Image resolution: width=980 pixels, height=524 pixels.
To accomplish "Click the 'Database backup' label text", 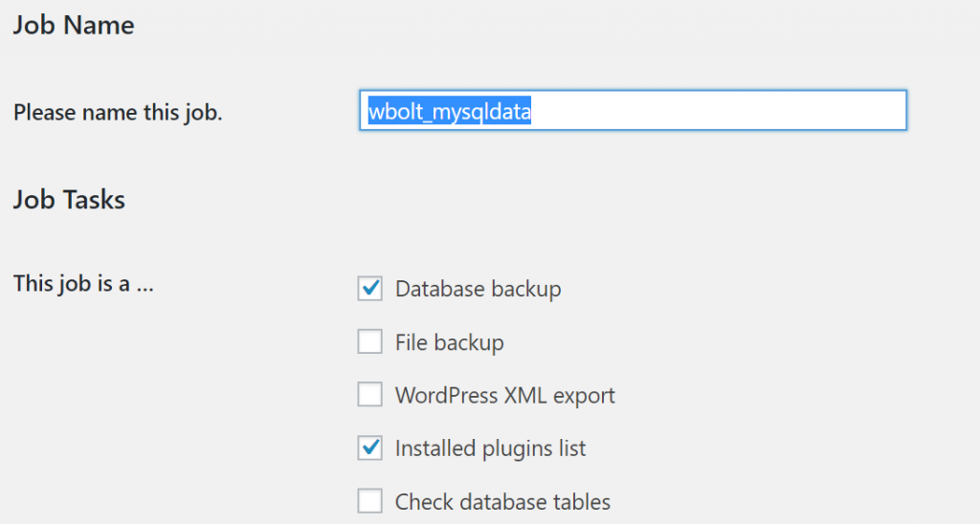I will 478,289.
